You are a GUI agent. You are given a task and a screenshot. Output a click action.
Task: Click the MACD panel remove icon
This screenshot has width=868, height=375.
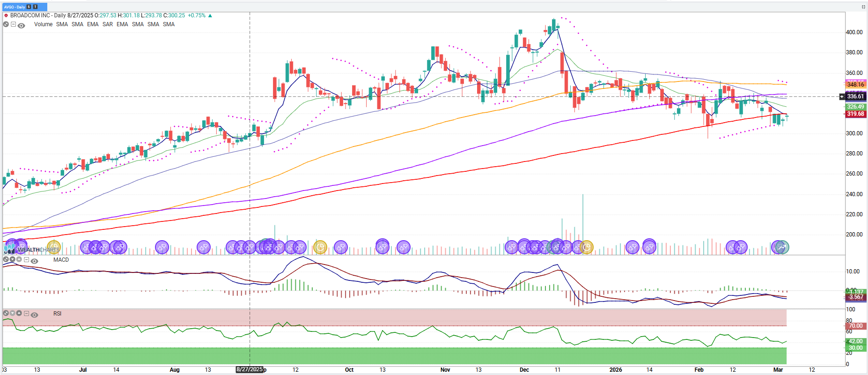click(x=6, y=259)
